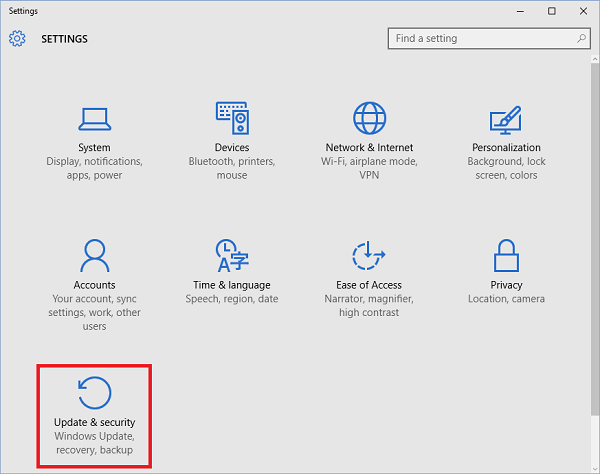Select the 'Personalization' text label
Screen dimensions: 600x474
[506, 148]
